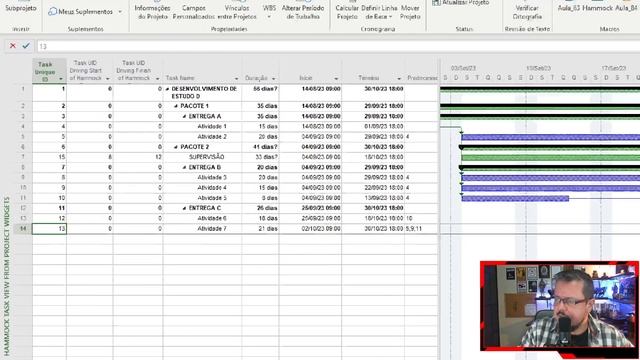This screenshot has width=640, height=360.
Task: Cancel the cell entry with the red X
Action: pyautogui.click(x=13, y=46)
